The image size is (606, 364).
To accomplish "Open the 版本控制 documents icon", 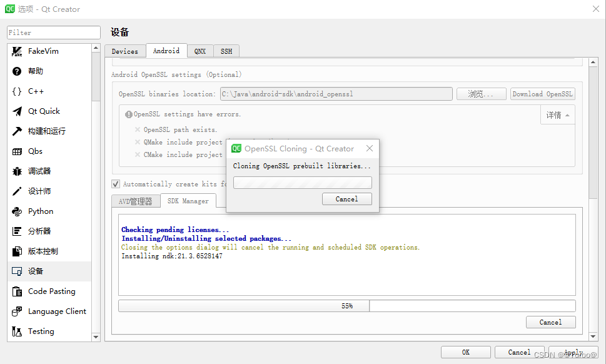I will 17,251.
